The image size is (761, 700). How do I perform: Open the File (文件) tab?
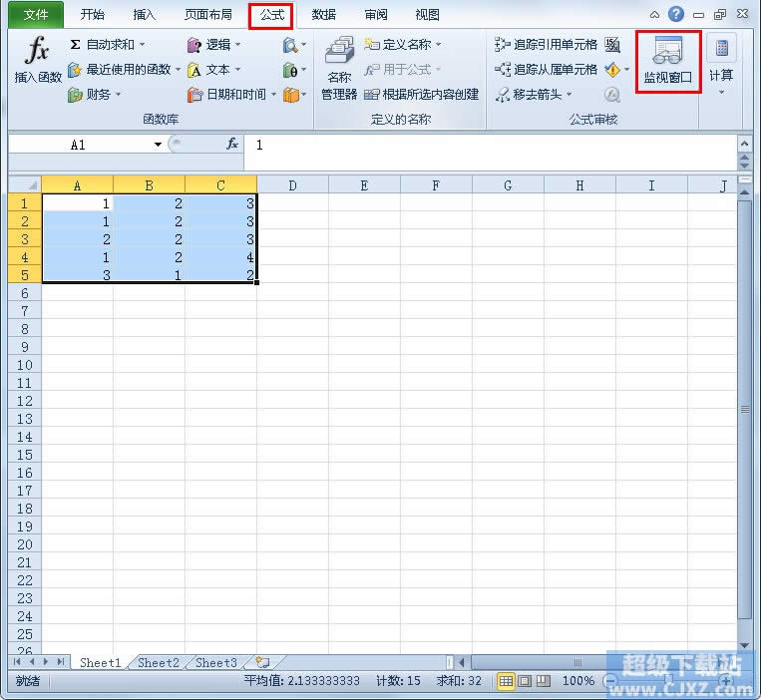tap(36, 15)
